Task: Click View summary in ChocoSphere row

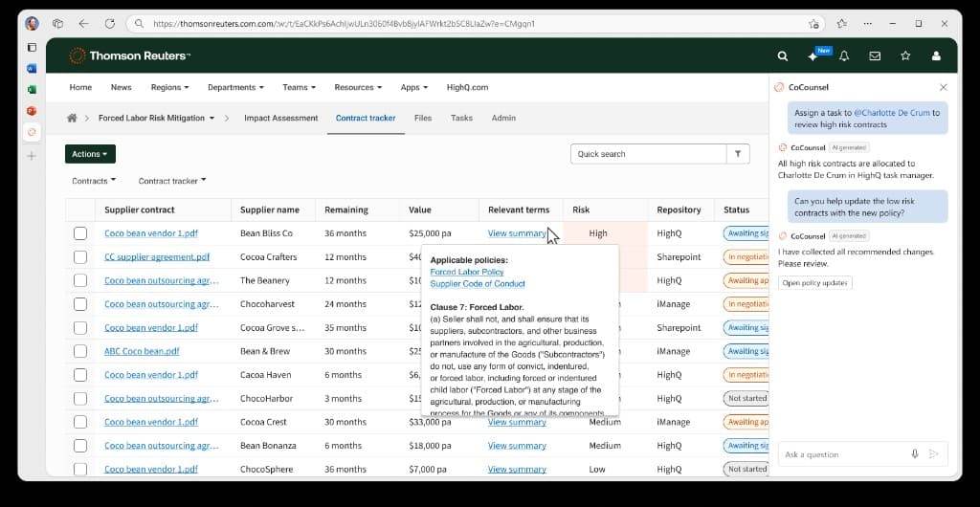Action: (x=517, y=470)
